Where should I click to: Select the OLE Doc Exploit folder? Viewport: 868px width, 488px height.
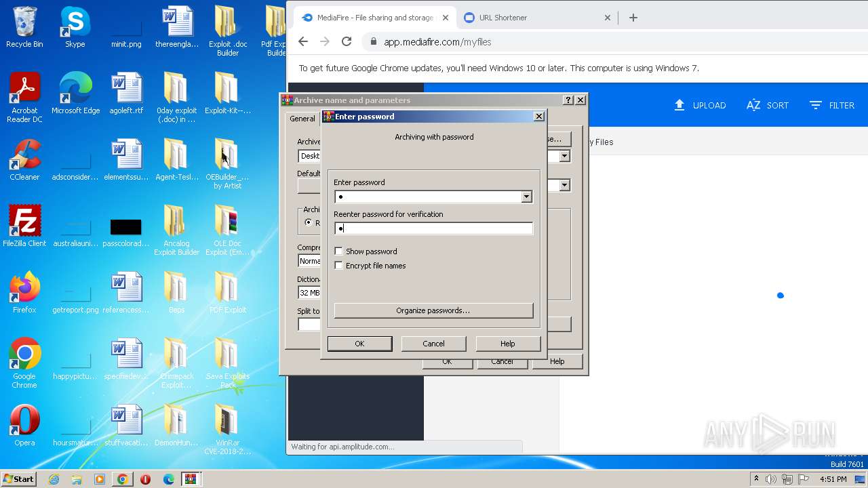tap(227, 230)
